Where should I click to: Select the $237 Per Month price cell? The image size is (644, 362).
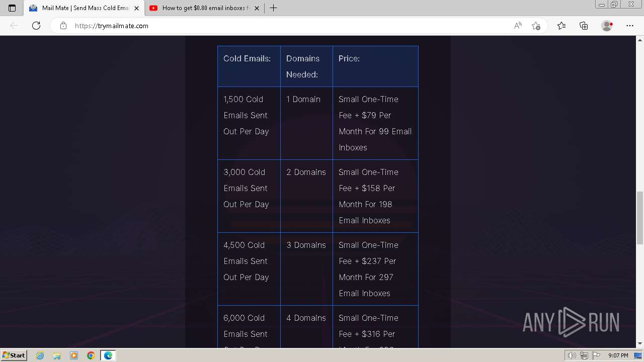(x=375, y=269)
